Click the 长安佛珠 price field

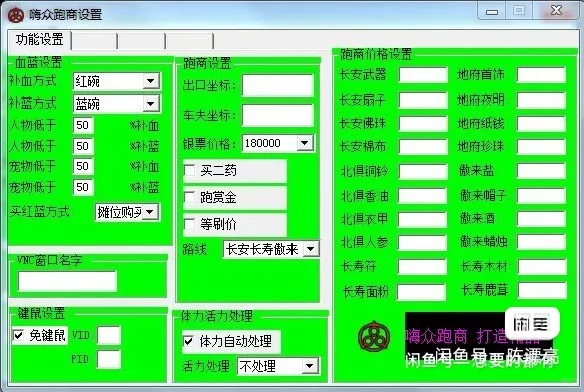point(423,124)
